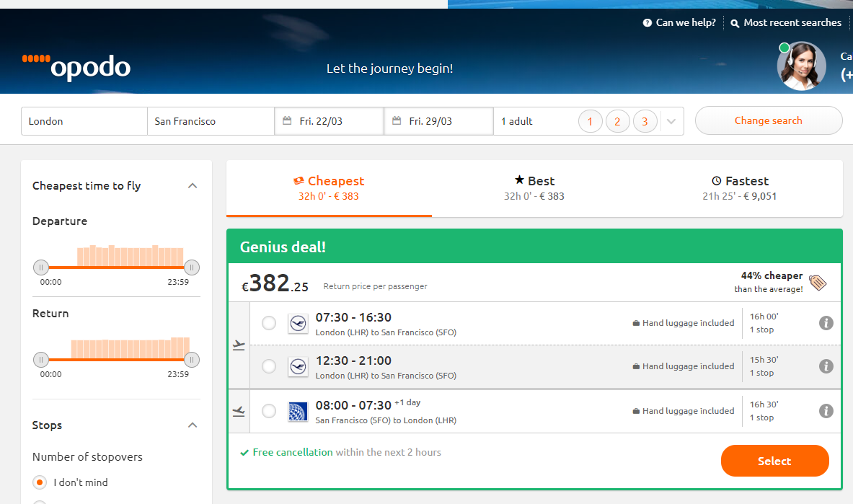
Task: Open calendar icon for departure date
Action: click(287, 121)
